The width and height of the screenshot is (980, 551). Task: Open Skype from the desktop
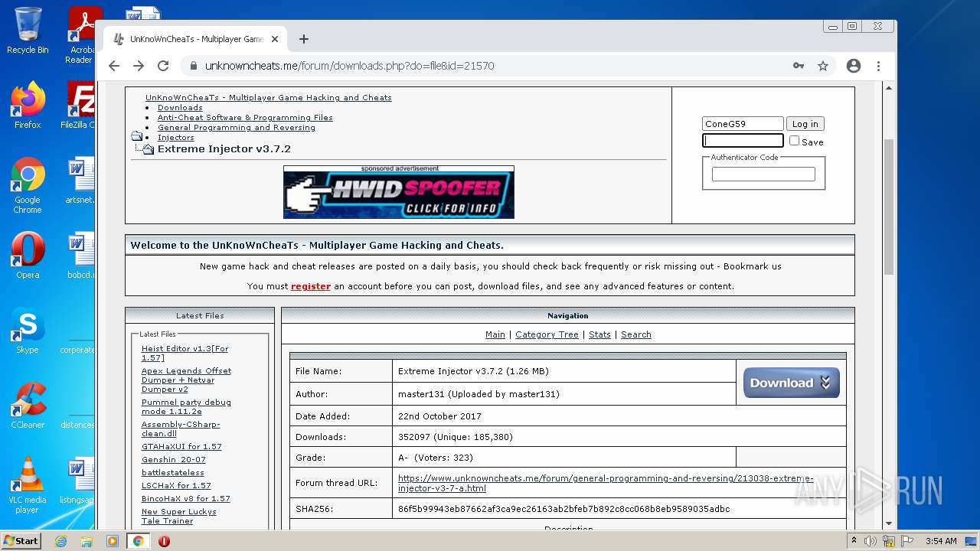coord(28,331)
